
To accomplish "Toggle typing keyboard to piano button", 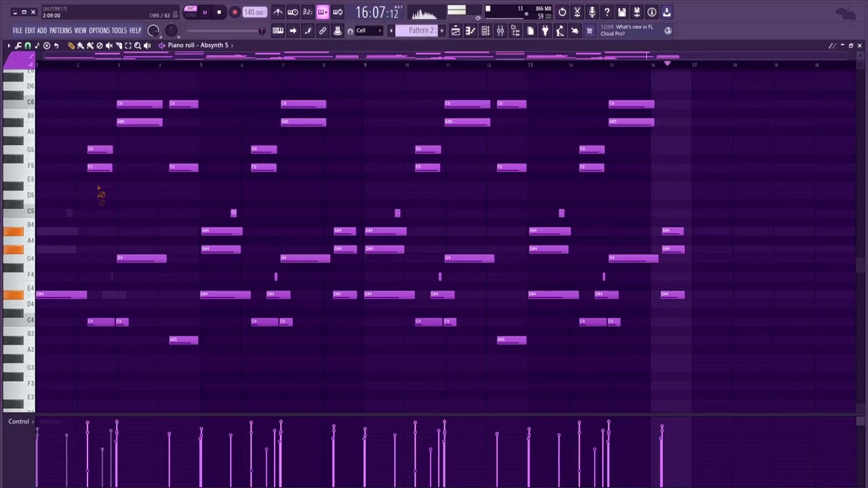I will coord(278,30).
